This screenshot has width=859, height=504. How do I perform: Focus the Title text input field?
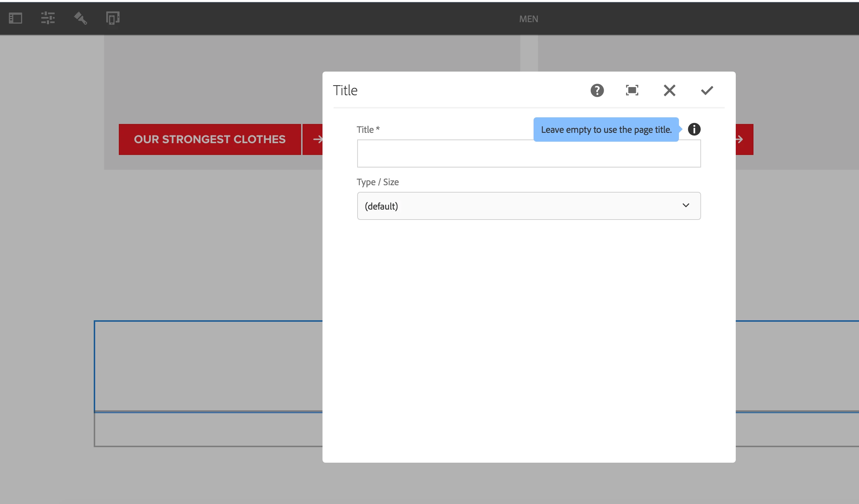pyautogui.click(x=528, y=153)
